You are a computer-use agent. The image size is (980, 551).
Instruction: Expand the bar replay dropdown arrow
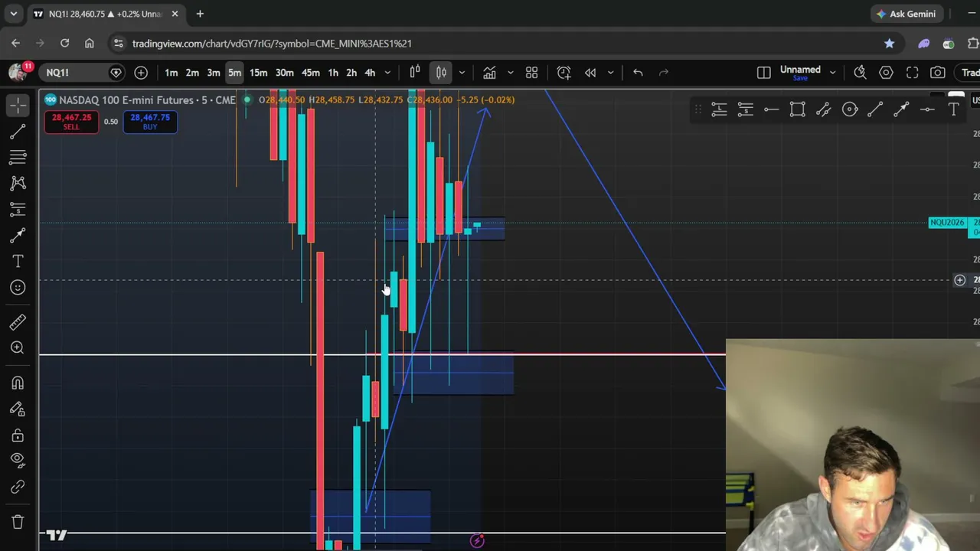(x=610, y=73)
